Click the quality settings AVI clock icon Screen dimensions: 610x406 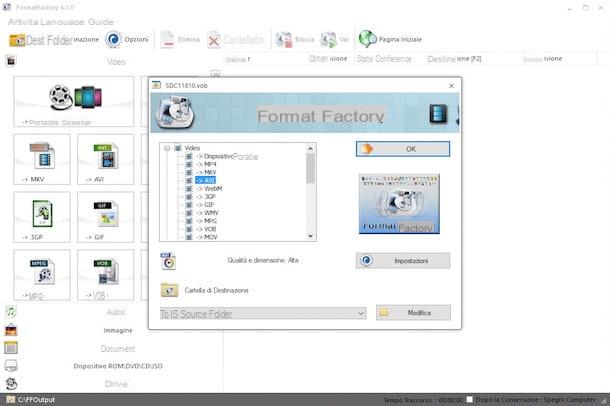tap(168, 261)
